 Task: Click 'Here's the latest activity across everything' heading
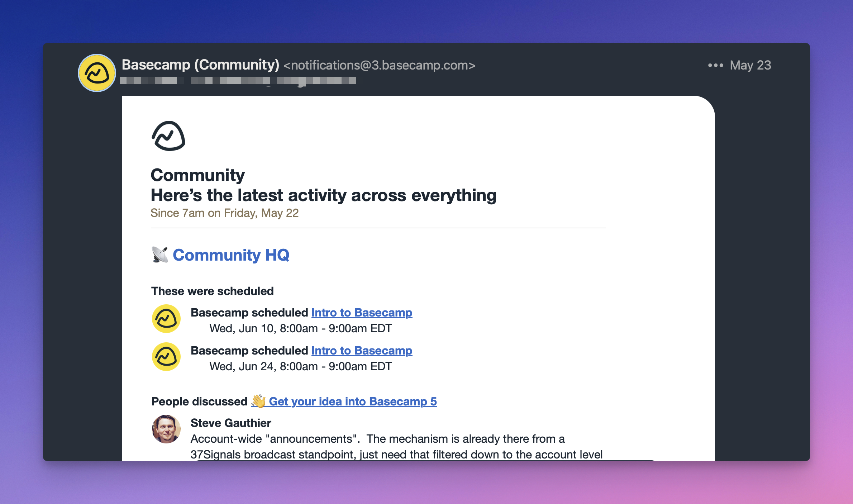point(323,195)
